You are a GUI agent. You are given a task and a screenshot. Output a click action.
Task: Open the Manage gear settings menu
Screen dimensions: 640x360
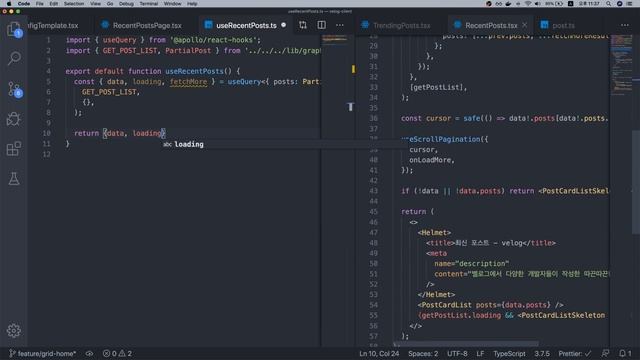pos(14,330)
